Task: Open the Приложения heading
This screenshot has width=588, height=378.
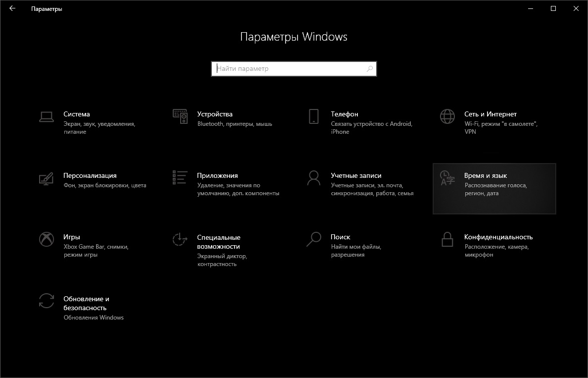Action: tap(217, 176)
